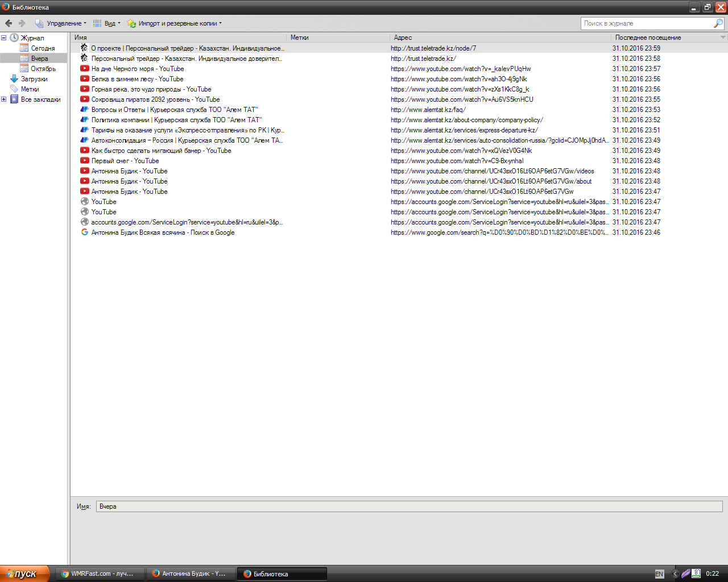Click Алем ТАТ icon of Вопросы и Ответы
Viewport: 728px width, 582px height.
coord(84,110)
